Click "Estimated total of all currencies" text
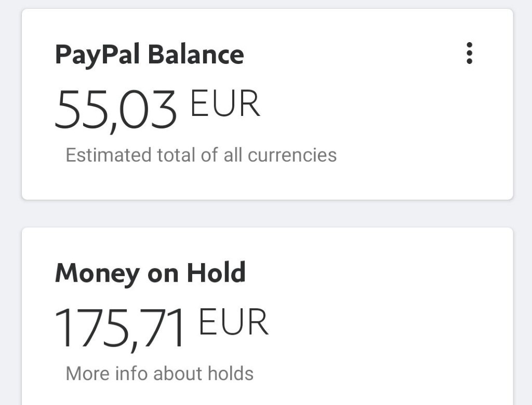This screenshot has width=532, height=405. 201,155
